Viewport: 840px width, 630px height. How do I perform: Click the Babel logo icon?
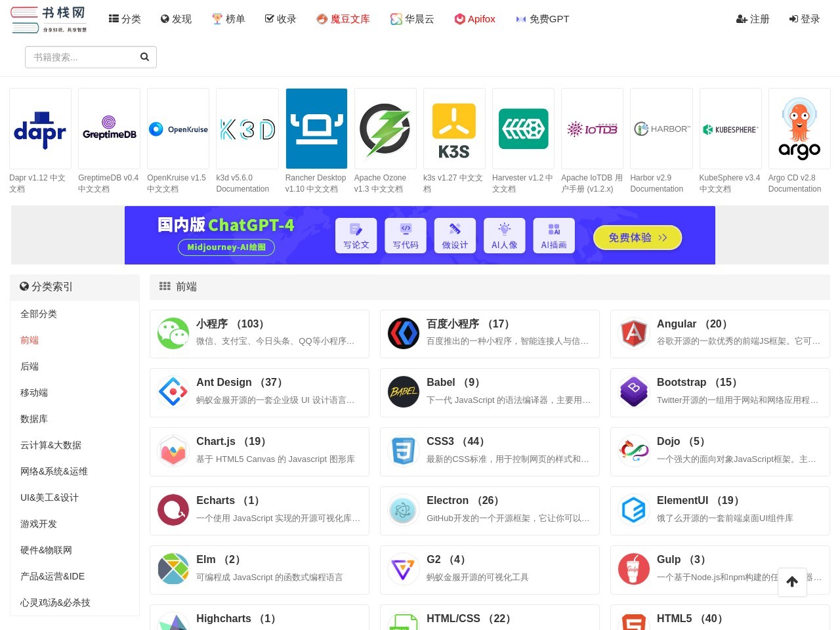click(403, 392)
